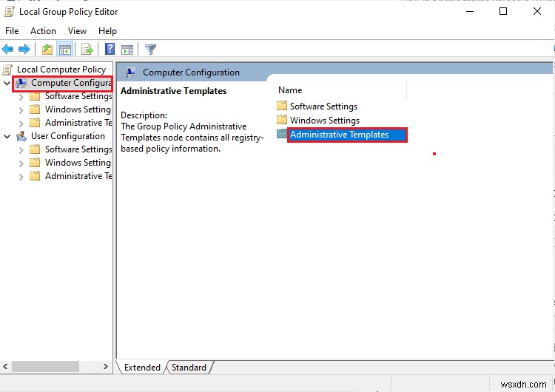Click the User Configuration tree node icon
This screenshot has height=392, width=555.
coord(21,136)
